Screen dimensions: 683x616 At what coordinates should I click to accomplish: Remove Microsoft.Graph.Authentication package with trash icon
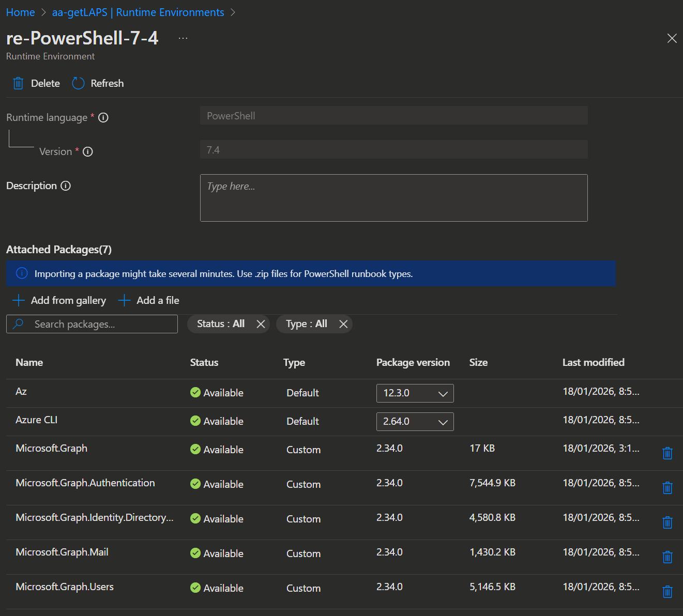pyautogui.click(x=667, y=488)
